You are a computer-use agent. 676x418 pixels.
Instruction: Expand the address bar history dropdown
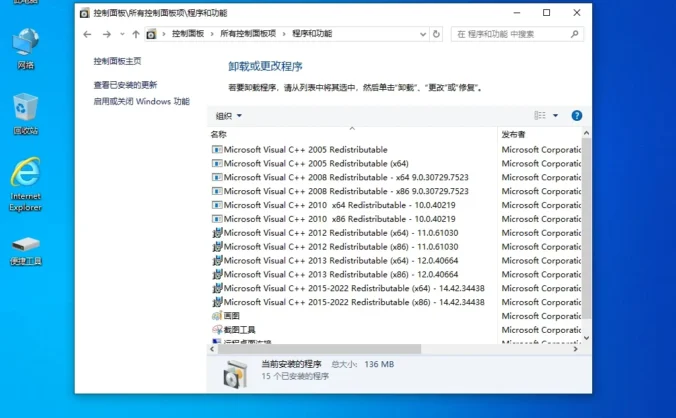tap(423, 34)
